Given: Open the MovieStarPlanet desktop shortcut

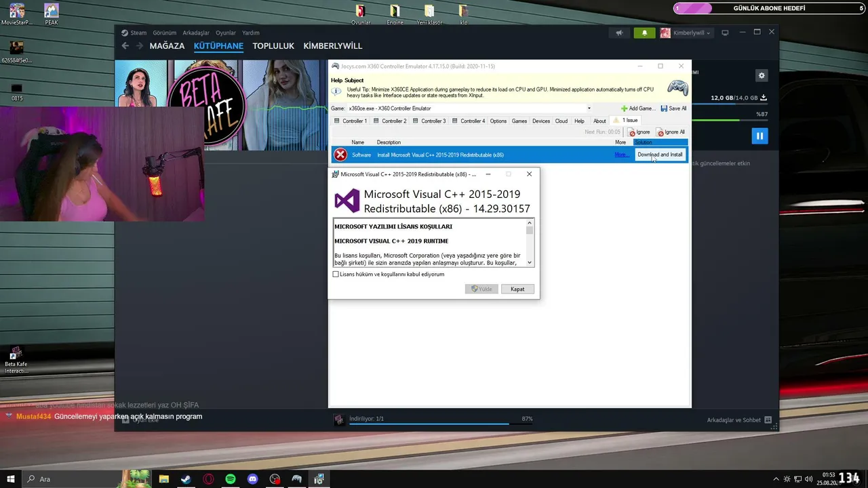Looking at the screenshot, I should (x=17, y=14).
